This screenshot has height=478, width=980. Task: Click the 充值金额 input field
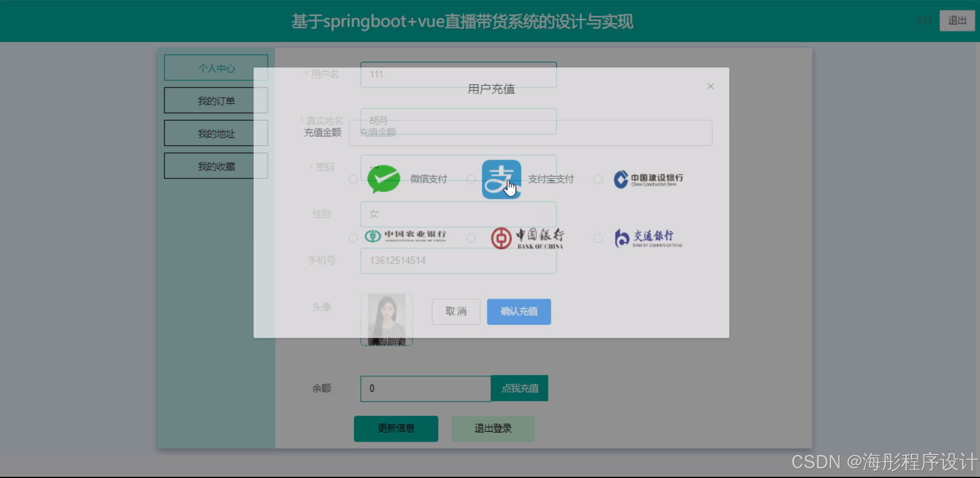[531, 133]
